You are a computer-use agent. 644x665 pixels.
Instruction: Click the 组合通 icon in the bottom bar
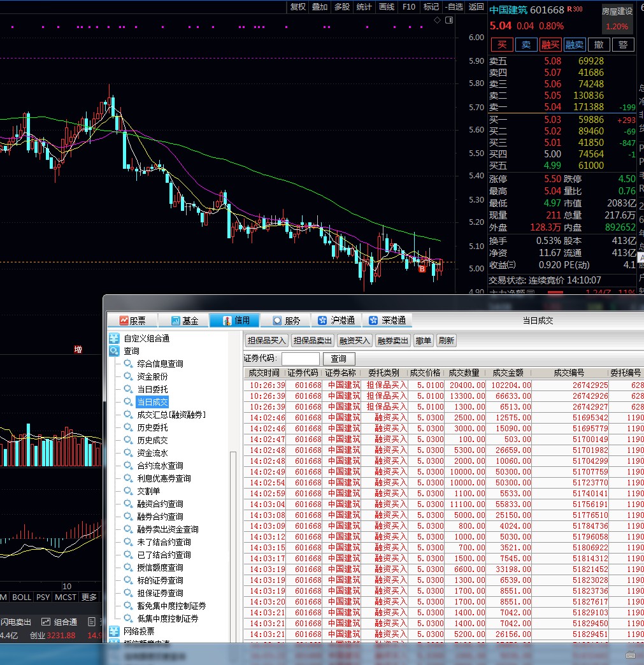click(46, 622)
